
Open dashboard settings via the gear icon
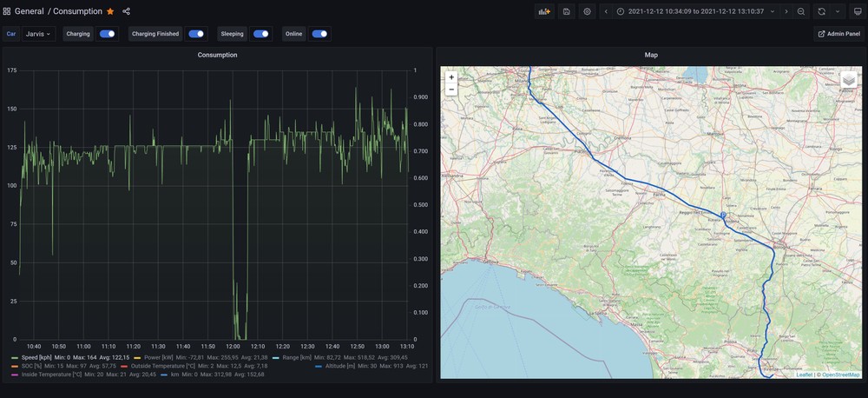tap(588, 11)
